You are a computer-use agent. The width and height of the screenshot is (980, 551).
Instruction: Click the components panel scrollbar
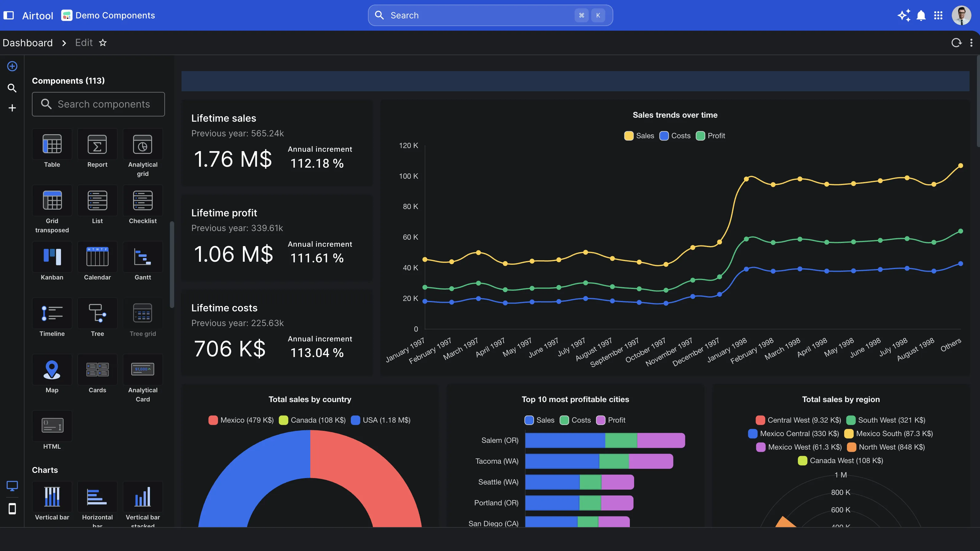[x=172, y=264]
